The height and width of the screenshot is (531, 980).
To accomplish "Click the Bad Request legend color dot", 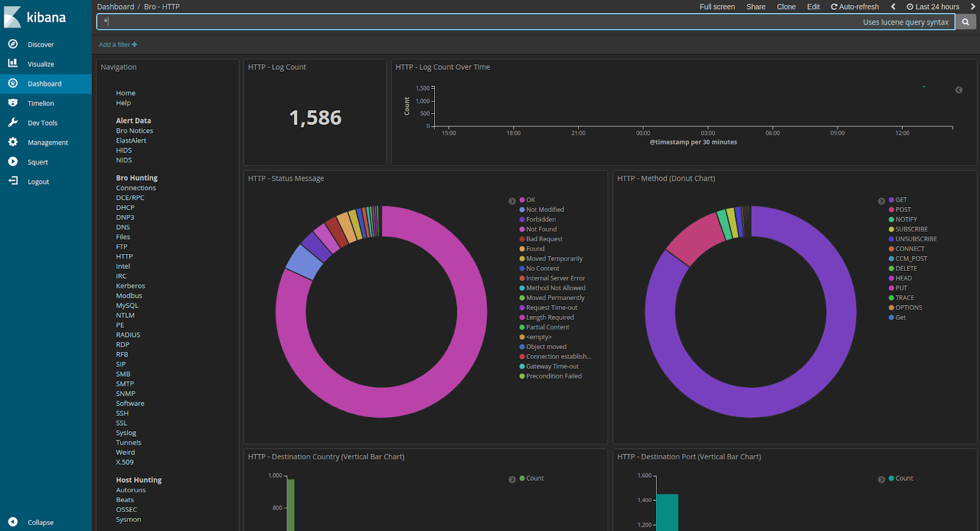I will point(522,239).
